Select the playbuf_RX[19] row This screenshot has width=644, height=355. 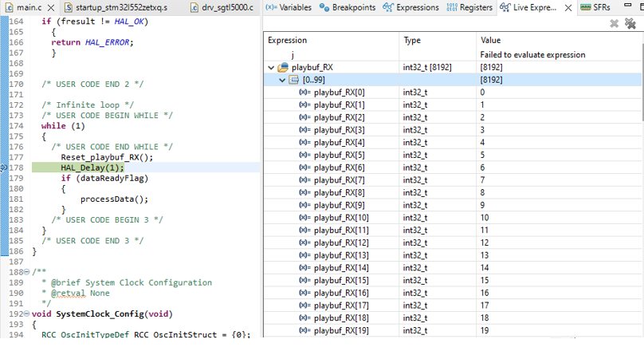[x=452, y=330]
